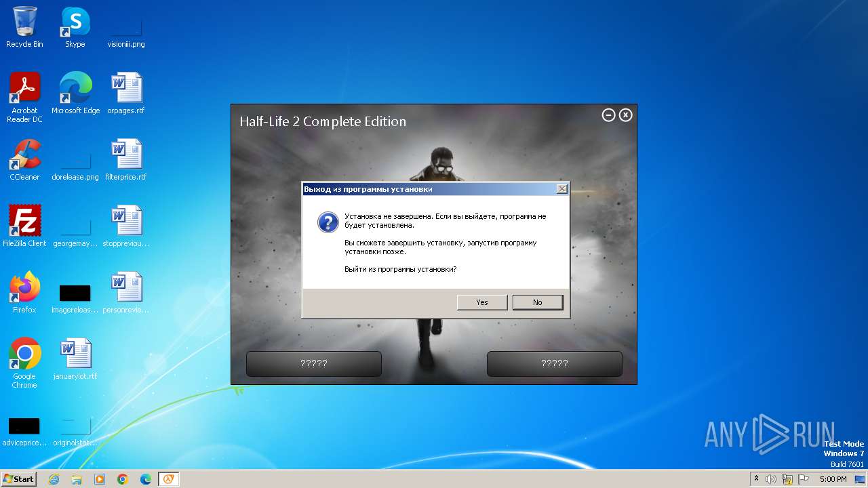This screenshot has height=488, width=868.
Task: Open the CCleaner desktop shortcut
Action: (24, 160)
